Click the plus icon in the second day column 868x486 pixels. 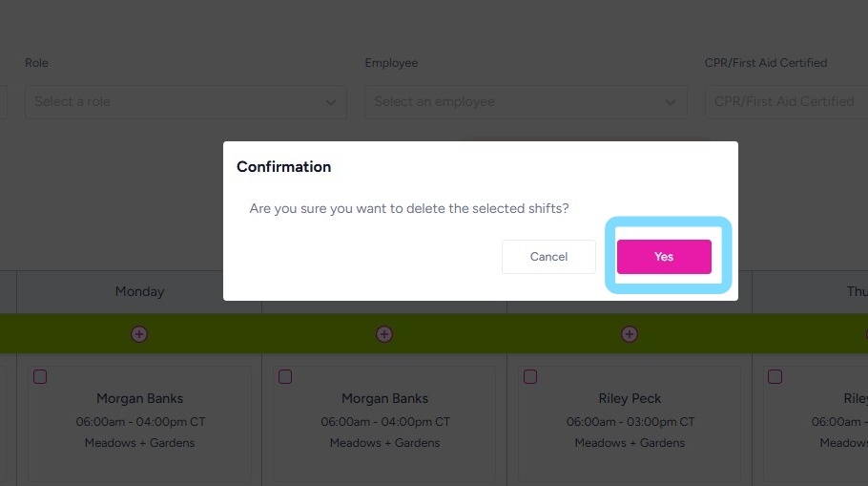[x=384, y=334]
